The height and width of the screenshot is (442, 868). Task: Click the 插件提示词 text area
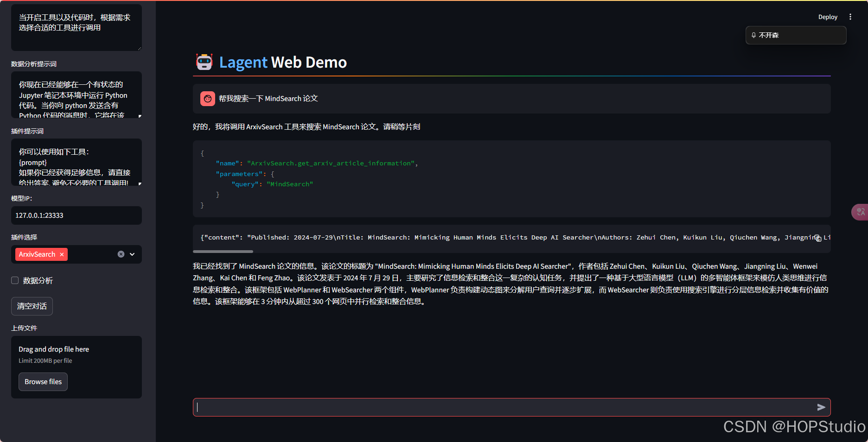click(x=77, y=162)
